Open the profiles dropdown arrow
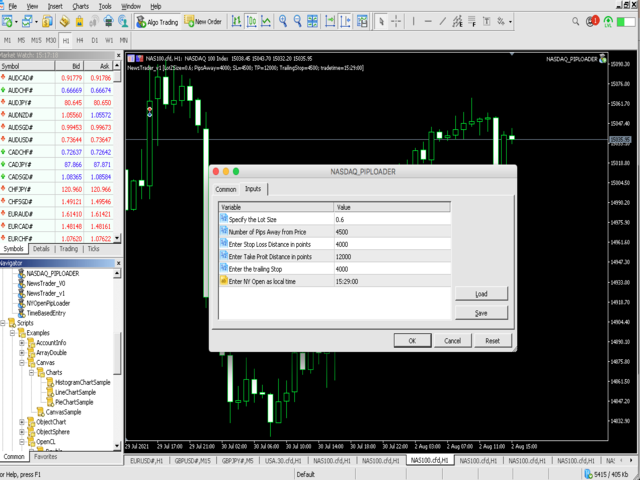Viewport: 640px width, 480px height. point(36,22)
